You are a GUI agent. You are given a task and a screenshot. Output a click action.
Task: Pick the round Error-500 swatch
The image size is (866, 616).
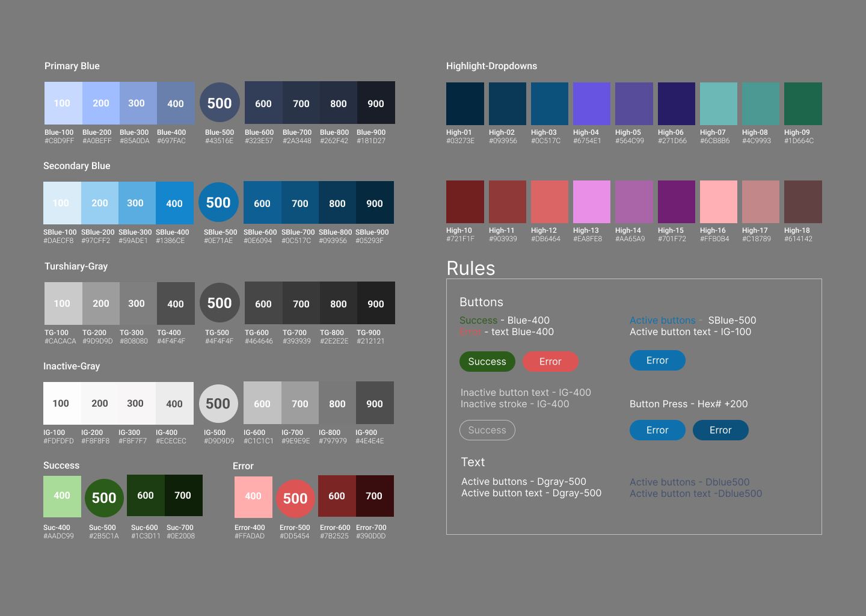pos(295,499)
